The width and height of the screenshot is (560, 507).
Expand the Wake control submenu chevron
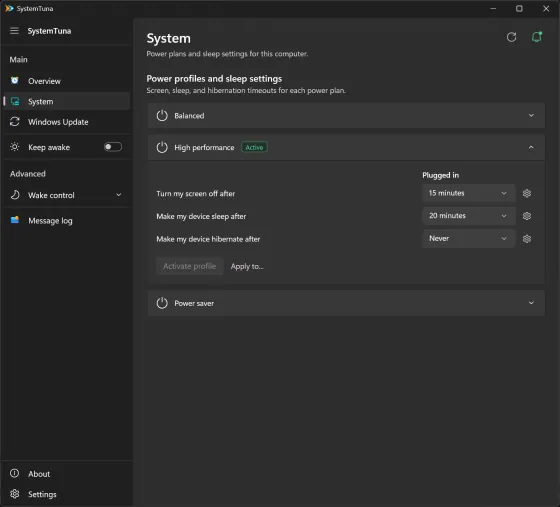(119, 195)
